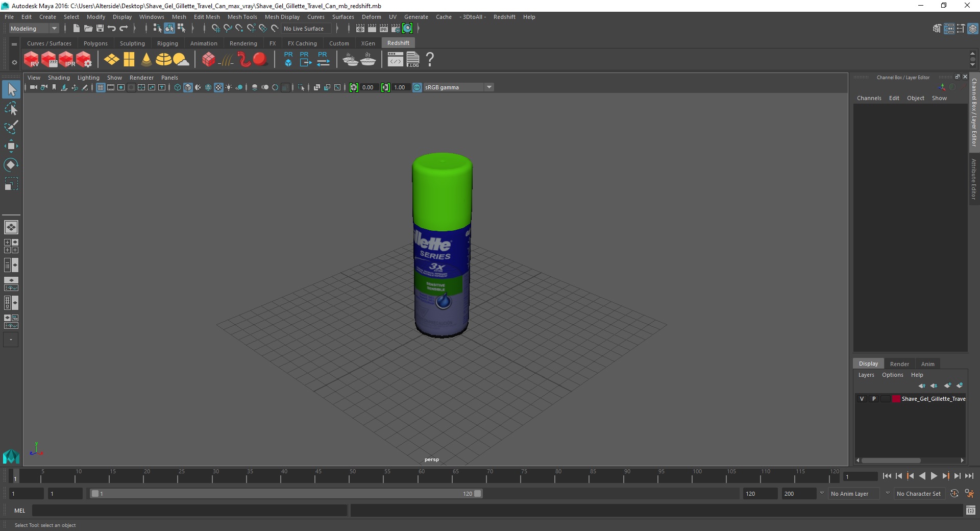Open the Mesh Tools menu

[x=242, y=17]
